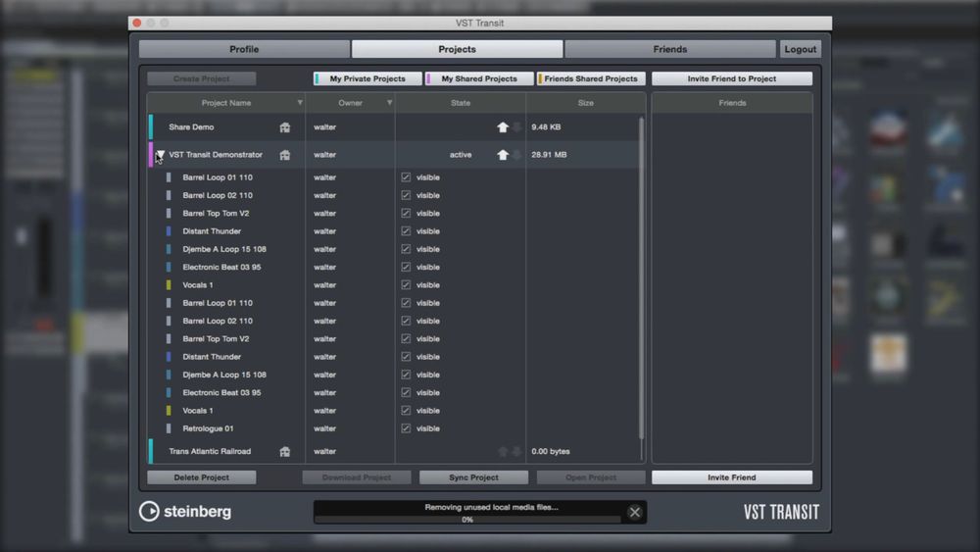The width and height of the screenshot is (980, 552).
Task: Toggle the My Shared Projects filter
Action: click(x=479, y=78)
